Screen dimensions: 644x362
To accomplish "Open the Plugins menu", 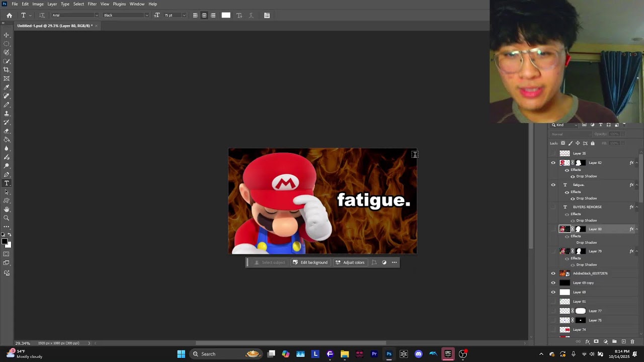I will pyautogui.click(x=119, y=4).
